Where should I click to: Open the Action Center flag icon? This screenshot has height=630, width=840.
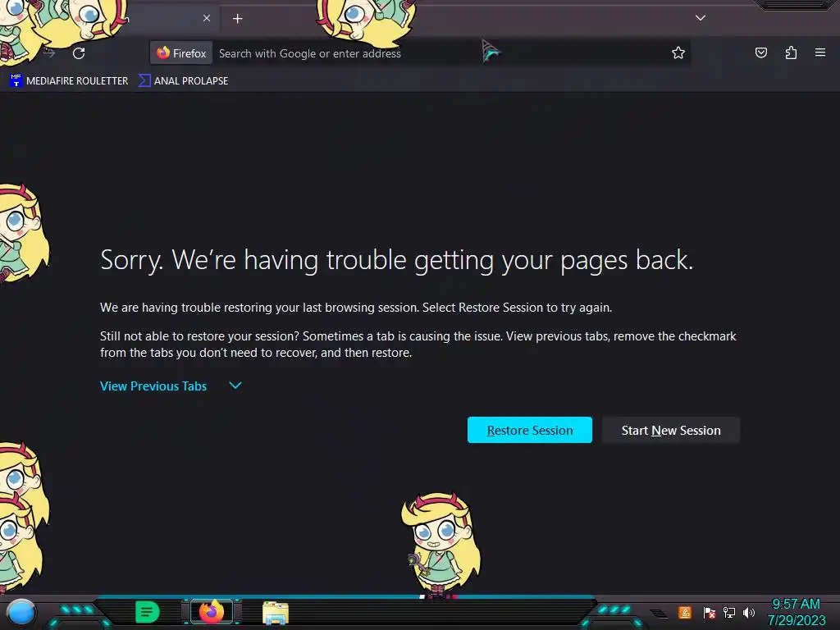click(709, 612)
